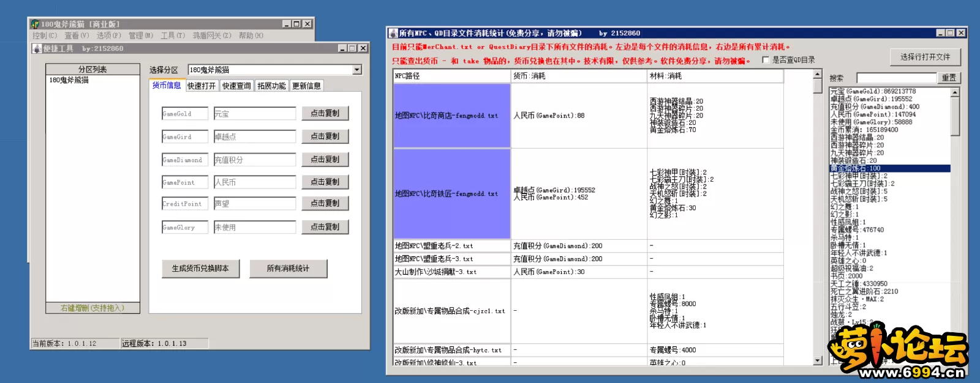Expand the 选择分区 dropdown
Viewport: 980px width, 383px height.
click(357, 70)
